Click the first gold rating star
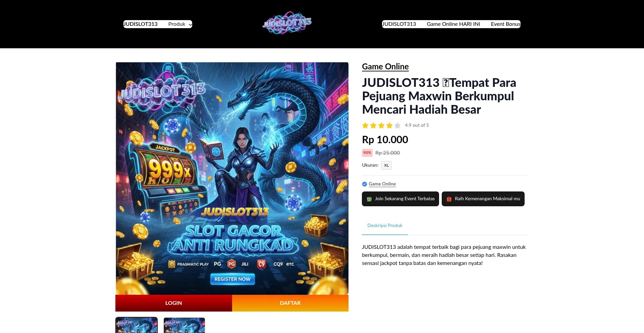 [365, 125]
